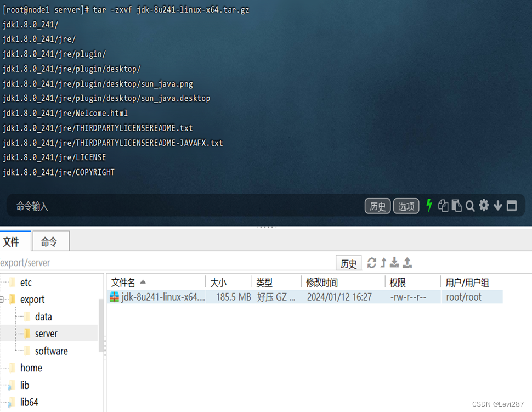
Task: Refresh the file list
Action: (x=370, y=263)
